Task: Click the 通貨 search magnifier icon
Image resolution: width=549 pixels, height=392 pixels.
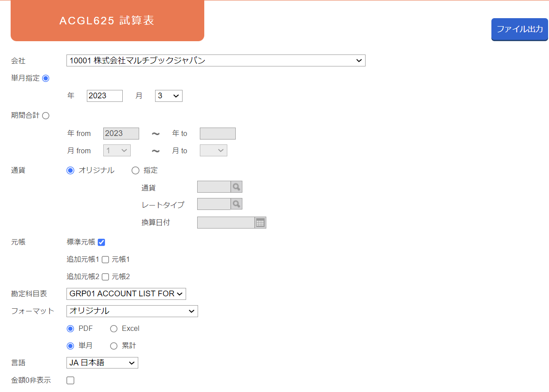Action: [x=237, y=187]
